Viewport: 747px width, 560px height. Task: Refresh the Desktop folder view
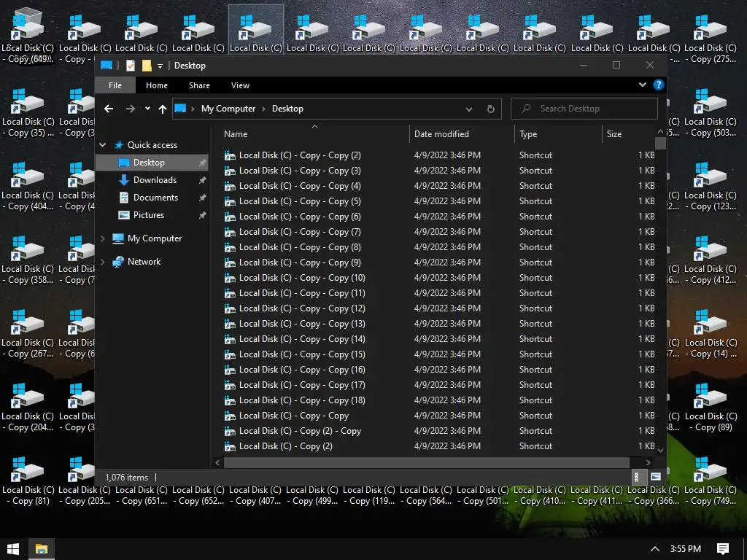(x=491, y=109)
